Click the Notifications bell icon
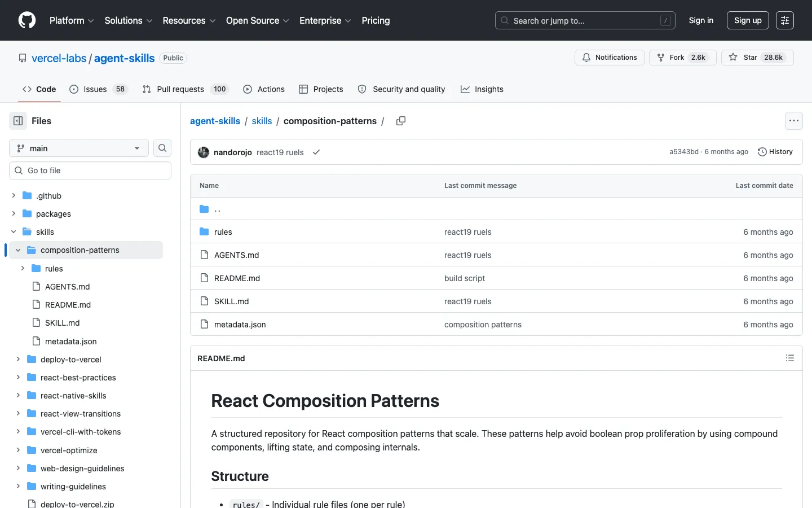 point(586,58)
